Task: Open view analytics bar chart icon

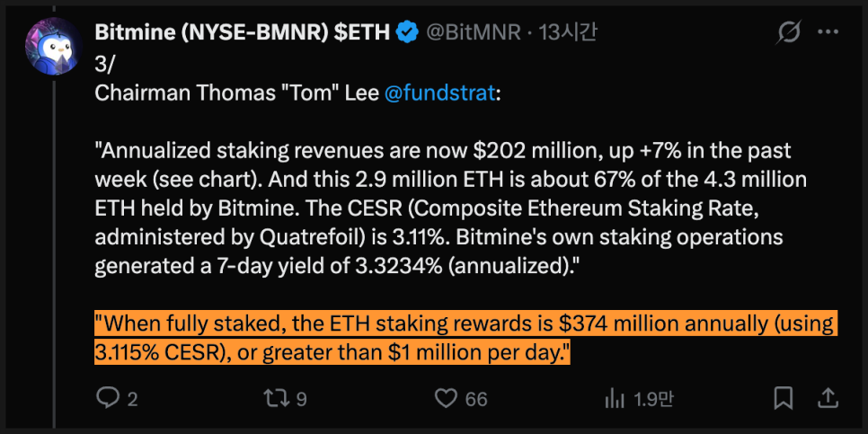Action: point(615,398)
